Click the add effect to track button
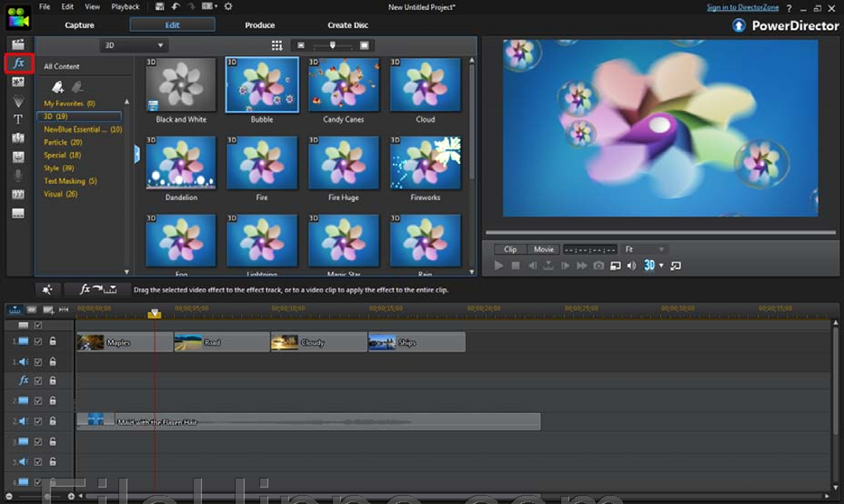 tap(98, 290)
